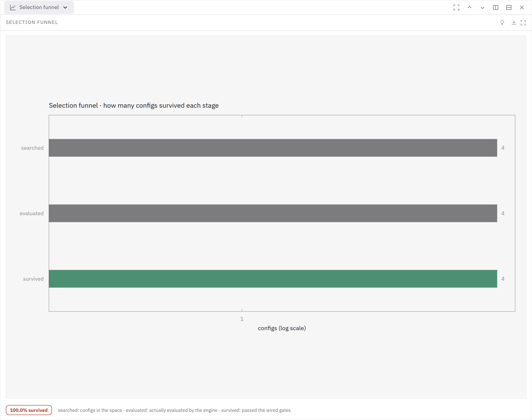Open the Selection funnel dropdown
Viewport: 532px width, 420px height.
click(39, 7)
